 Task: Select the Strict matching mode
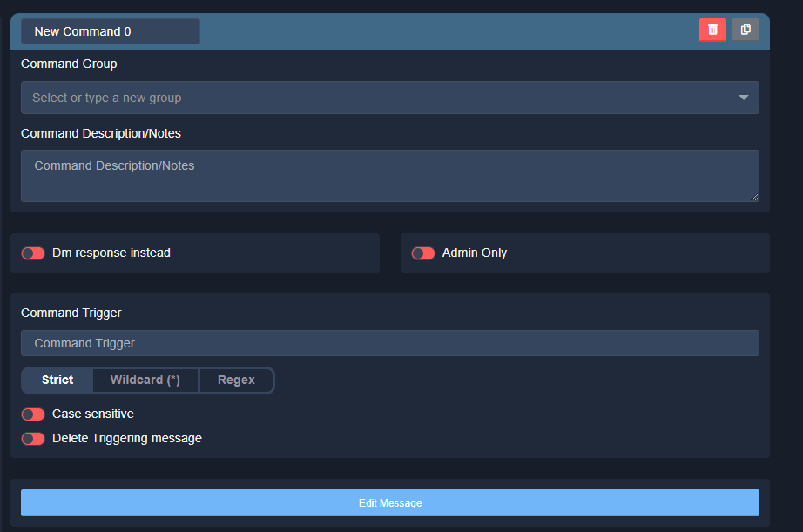(57, 380)
